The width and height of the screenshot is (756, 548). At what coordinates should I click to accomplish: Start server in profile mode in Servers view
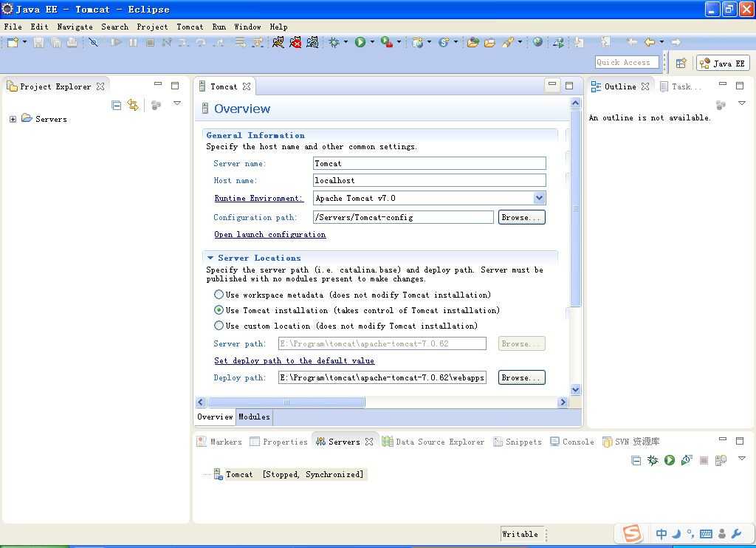(687, 460)
